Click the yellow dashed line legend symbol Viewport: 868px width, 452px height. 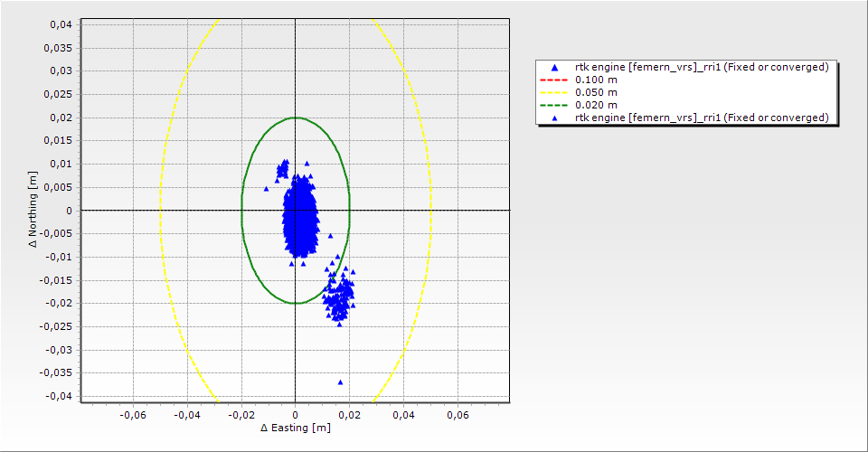555,92
